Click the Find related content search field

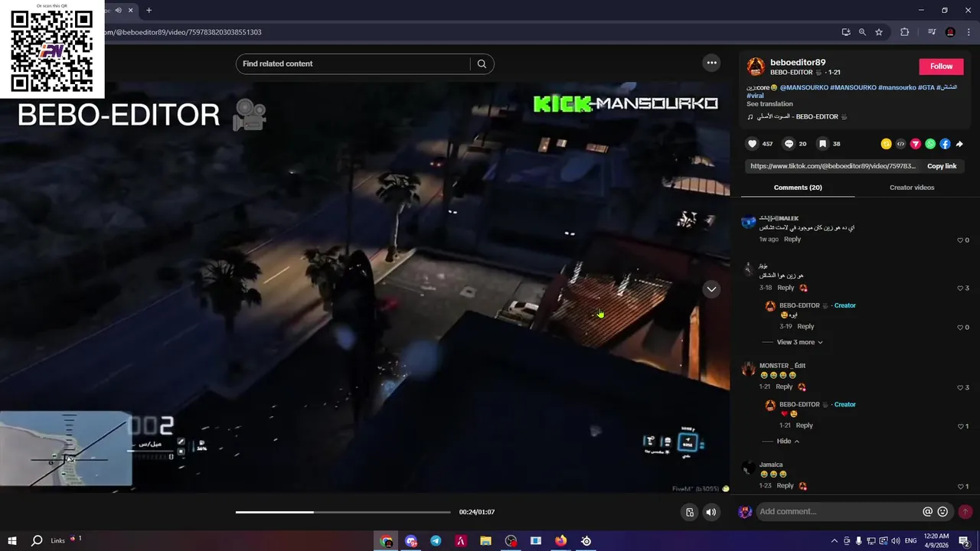[354, 64]
